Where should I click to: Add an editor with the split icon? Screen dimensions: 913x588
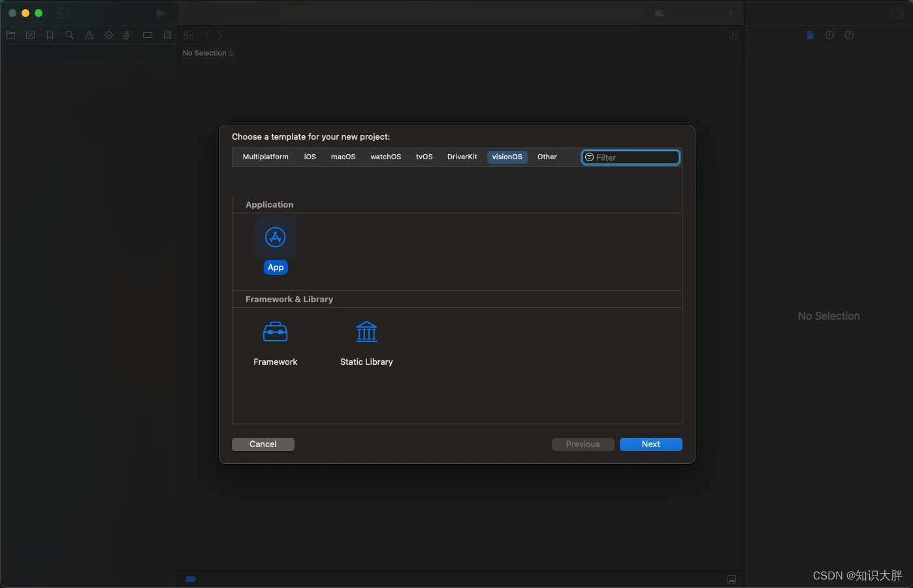(733, 35)
